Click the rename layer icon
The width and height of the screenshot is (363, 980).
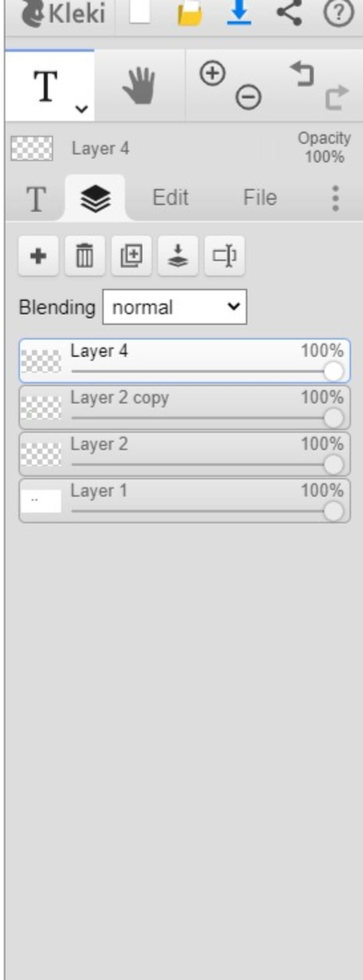click(x=225, y=256)
